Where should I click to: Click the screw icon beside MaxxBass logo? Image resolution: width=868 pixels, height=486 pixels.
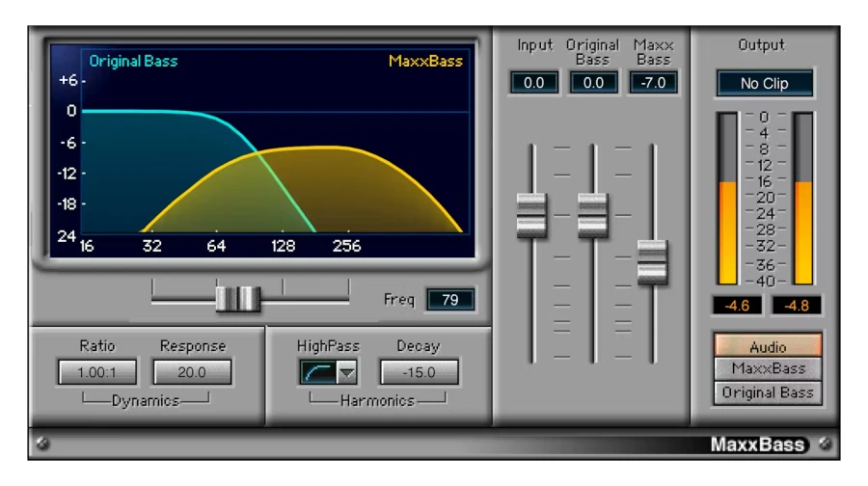pos(825,444)
